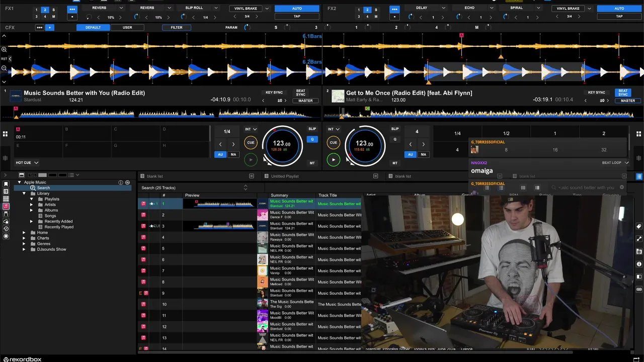Select Recently Played in the tree
Image resolution: width=644 pixels, height=362 pixels.
59,227
